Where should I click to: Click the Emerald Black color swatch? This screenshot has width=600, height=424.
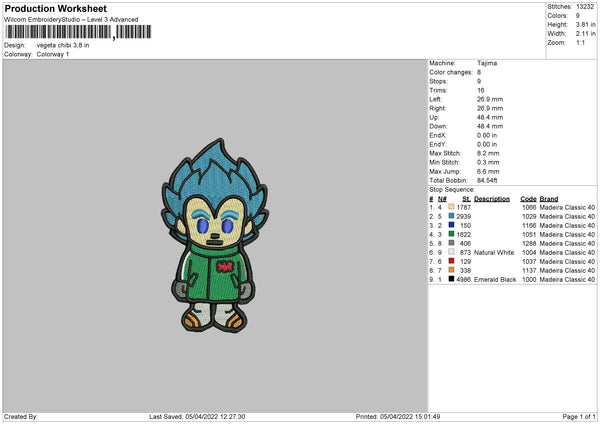click(452, 279)
